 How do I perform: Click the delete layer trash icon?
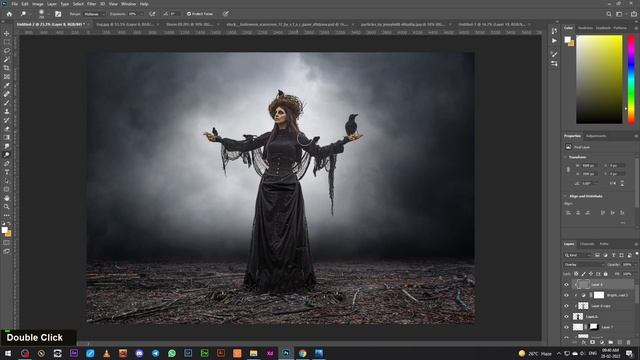[x=629, y=342]
